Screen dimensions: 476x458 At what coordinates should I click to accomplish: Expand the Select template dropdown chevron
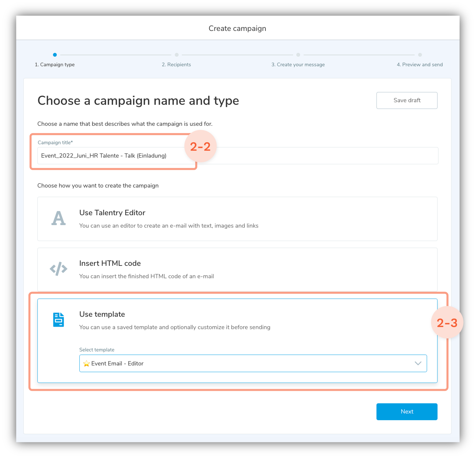[418, 363]
